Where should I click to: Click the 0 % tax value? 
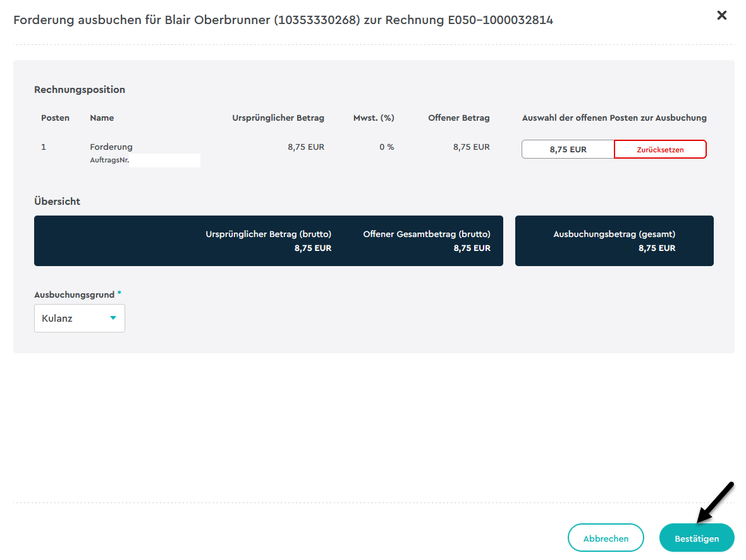[x=387, y=147]
